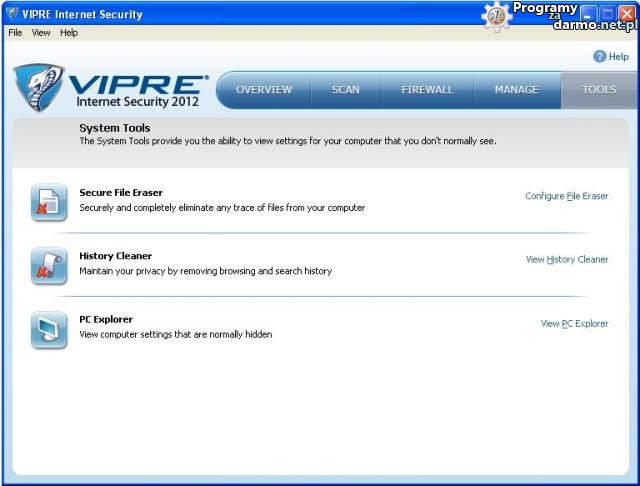The height and width of the screenshot is (486, 640).
Task: Go to the Scan tab
Action: tap(346, 90)
